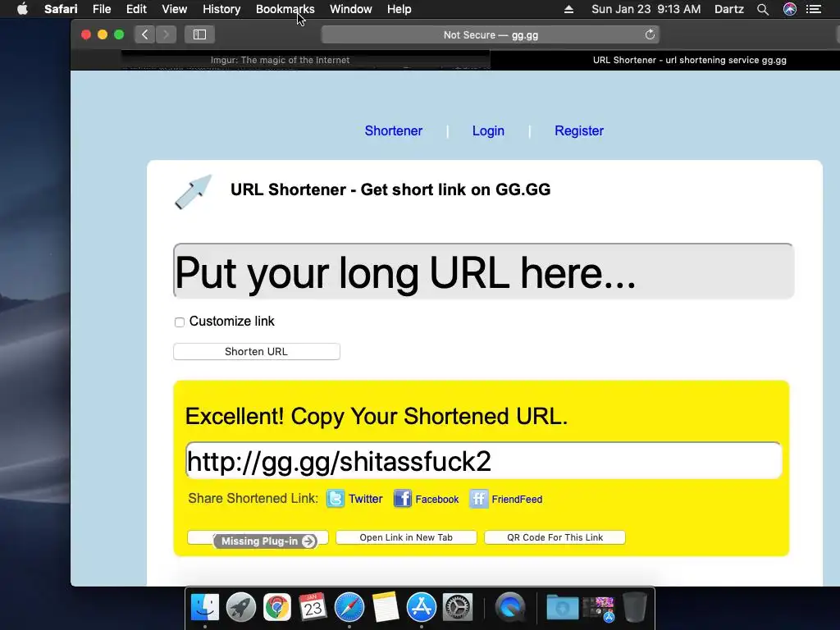This screenshot has height=630, width=840.
Task: Click the eject icon in menu bar
Action: pos(569,9)
